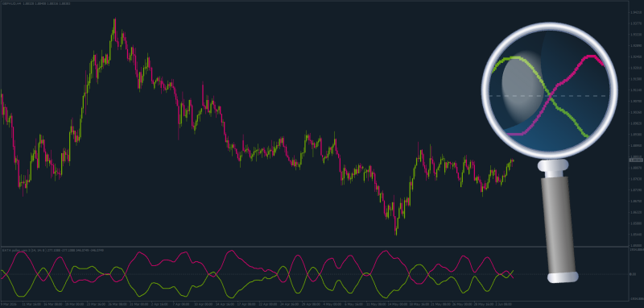Click the magnifying glass lens graphic
Viewport: 644px width, 308px height.
point(549,90)
